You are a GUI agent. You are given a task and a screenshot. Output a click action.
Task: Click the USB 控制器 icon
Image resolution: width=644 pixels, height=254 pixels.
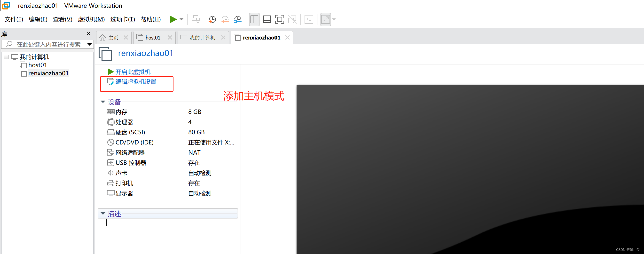coord(110,163)
